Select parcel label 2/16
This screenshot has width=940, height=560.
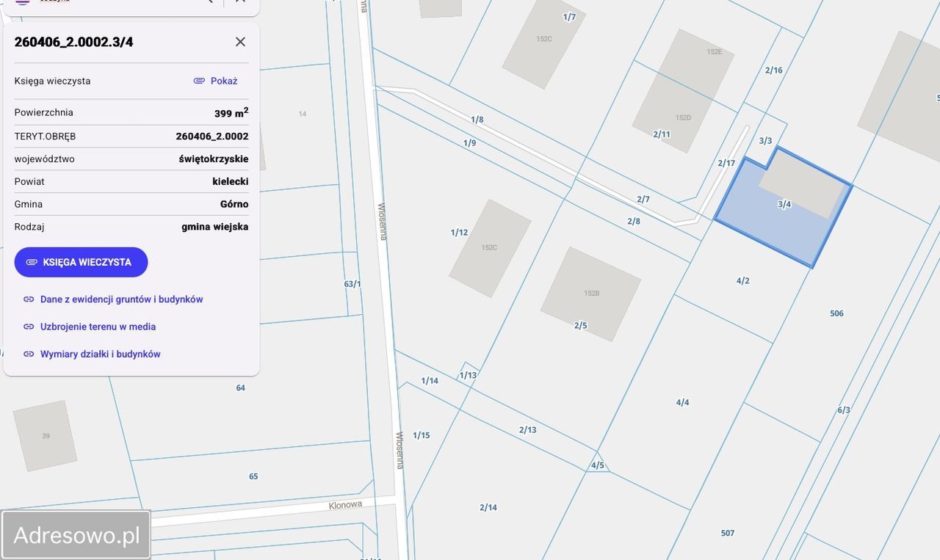coord(774,70)
